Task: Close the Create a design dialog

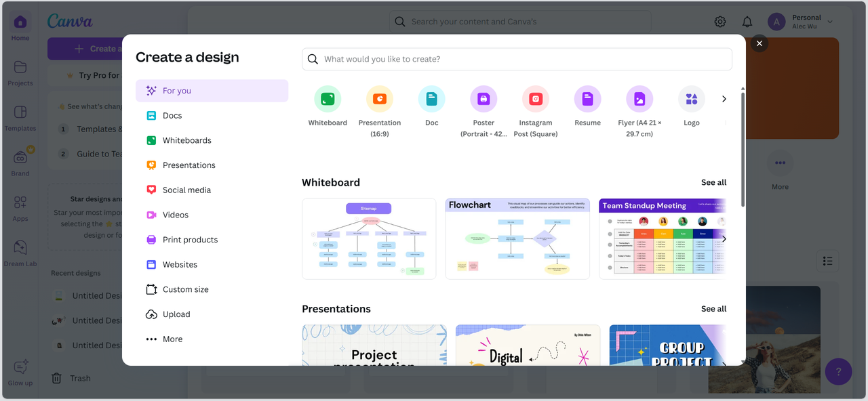Action: point(759,43)
